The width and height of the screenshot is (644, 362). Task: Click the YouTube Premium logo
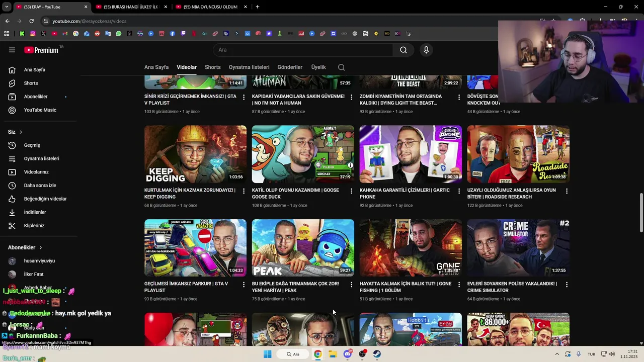(x=42, y=50)
